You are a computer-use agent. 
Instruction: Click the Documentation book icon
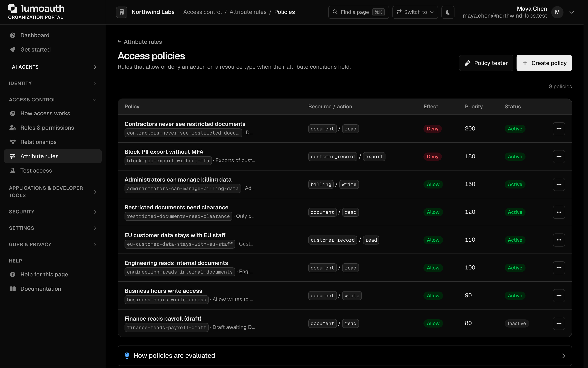[13, 289]
